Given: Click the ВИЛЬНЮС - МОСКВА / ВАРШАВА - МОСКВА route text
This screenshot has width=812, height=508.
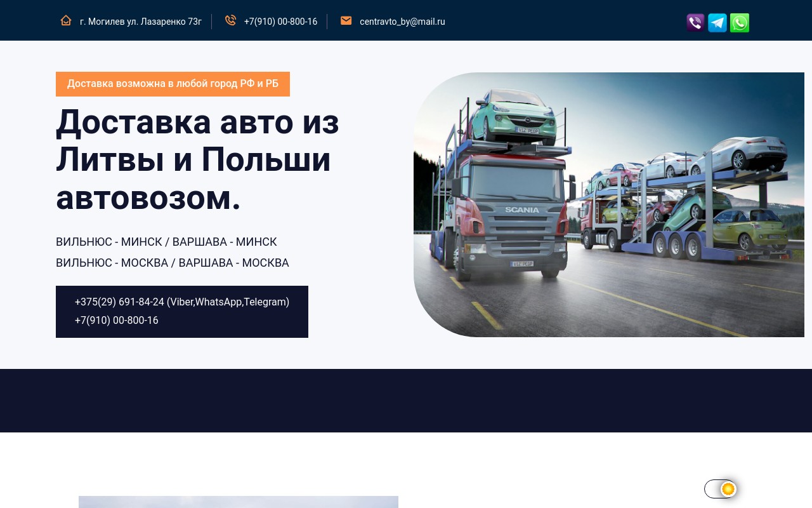Looking at the screenshot, I should (172, 263).
